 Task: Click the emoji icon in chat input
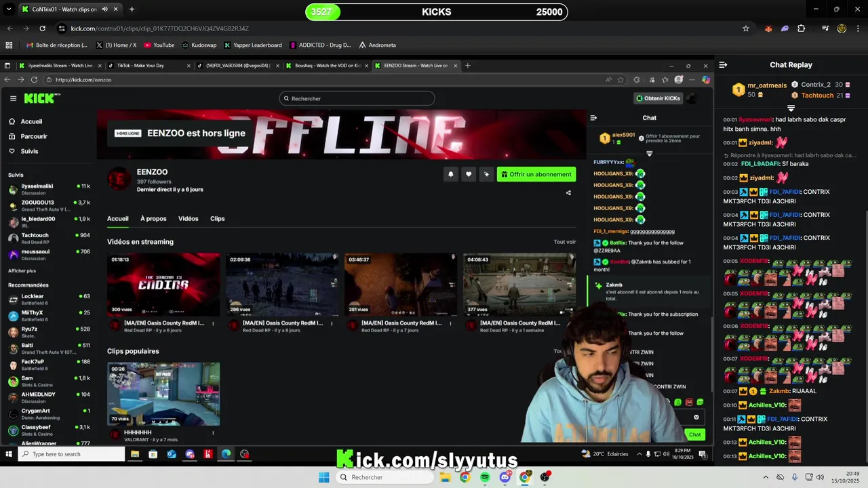(x=696, y=418)
